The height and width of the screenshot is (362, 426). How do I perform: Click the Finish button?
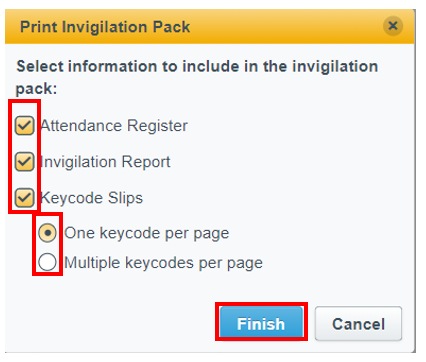[x=261, y=323]
